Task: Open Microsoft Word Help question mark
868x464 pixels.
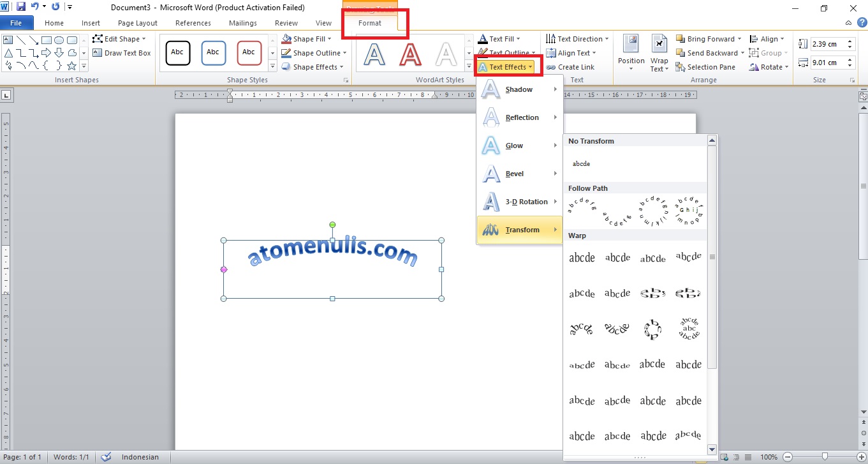Action: pos(861,22)
